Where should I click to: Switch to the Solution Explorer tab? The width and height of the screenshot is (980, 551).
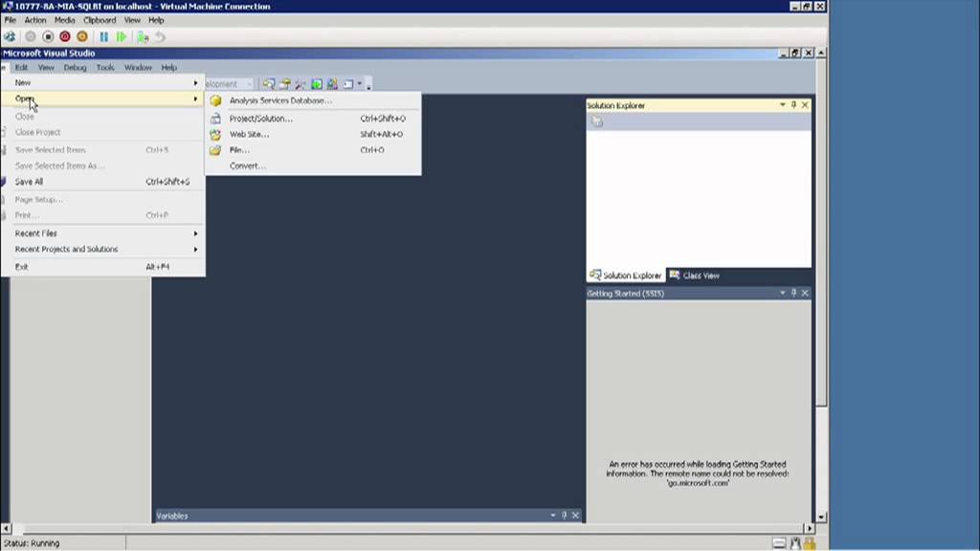coord(626,275)
